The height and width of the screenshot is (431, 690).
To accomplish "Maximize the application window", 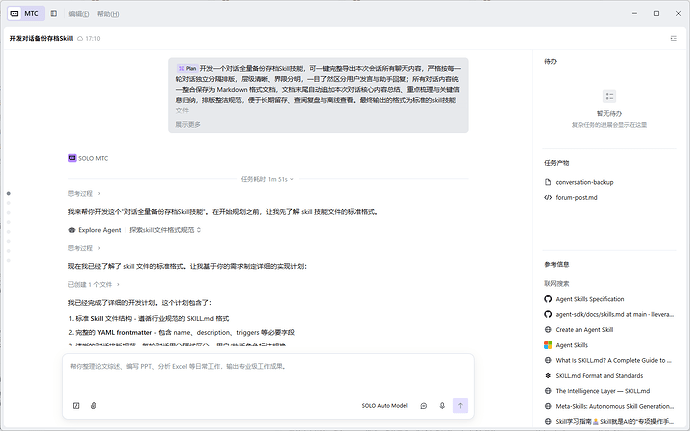I will tap(656, 14).
